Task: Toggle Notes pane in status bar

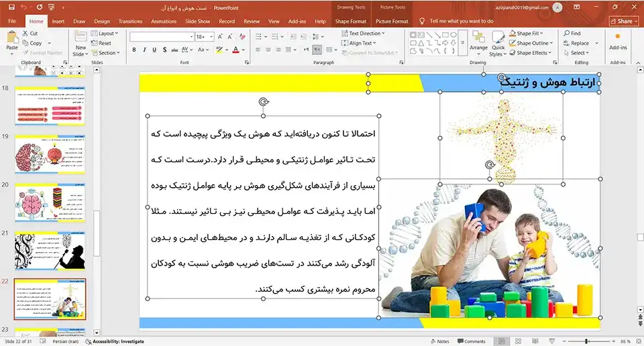Action: coord(440,341)
